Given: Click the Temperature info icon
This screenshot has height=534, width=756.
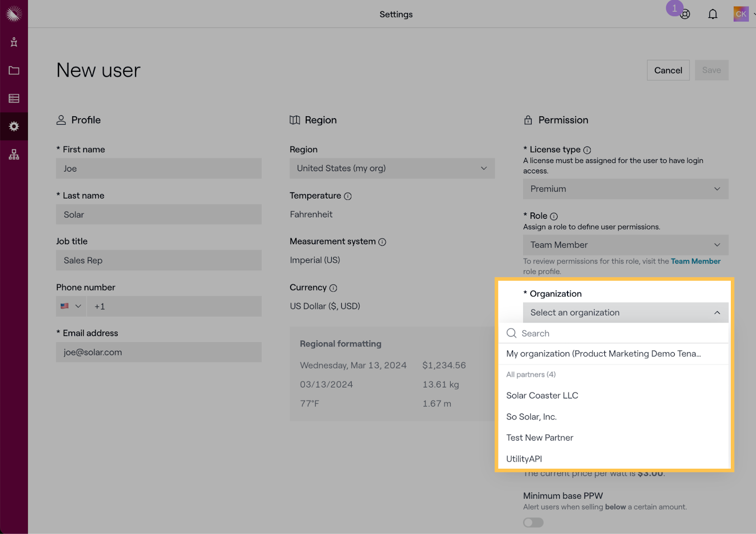Looking at the screenshot, I should pos(348,196).
